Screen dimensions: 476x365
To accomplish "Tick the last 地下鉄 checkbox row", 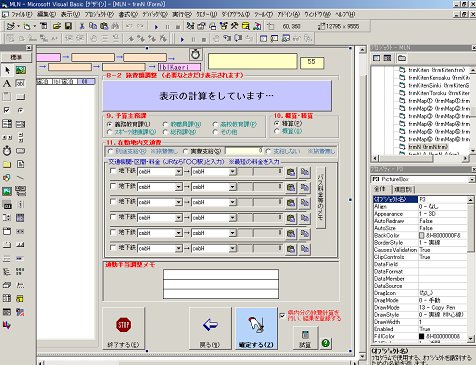I will (113, 248).
